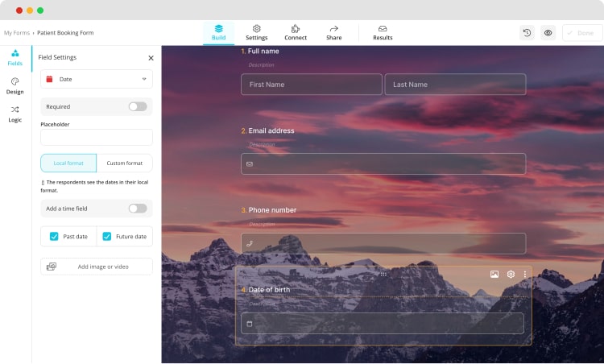Select Custom format option
The height and width of the screenshot is (364, 604).
pos(124,163)
